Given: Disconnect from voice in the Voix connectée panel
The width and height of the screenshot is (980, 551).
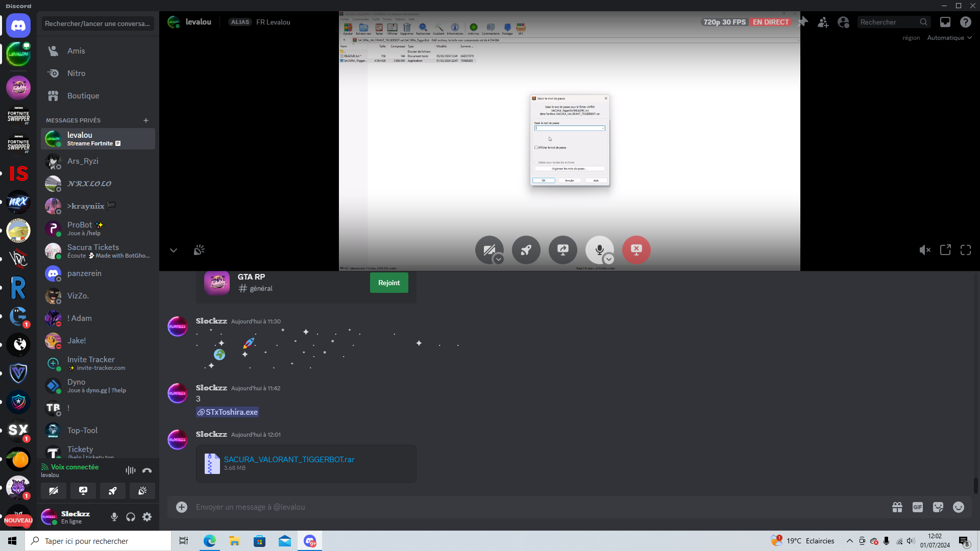Looking at the screenshot, I should pos(147,470).
